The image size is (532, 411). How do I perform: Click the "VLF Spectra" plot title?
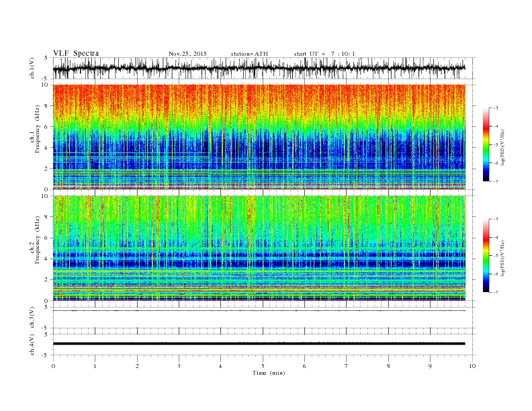(76, 53)
